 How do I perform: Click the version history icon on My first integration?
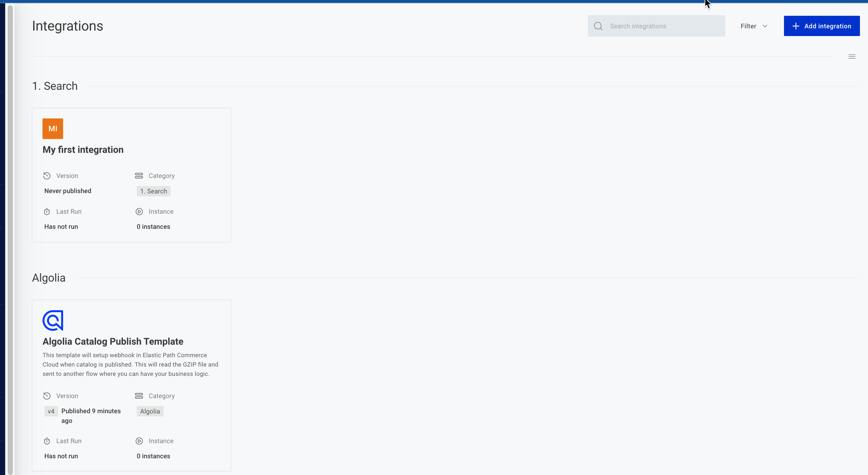(47, 175)
